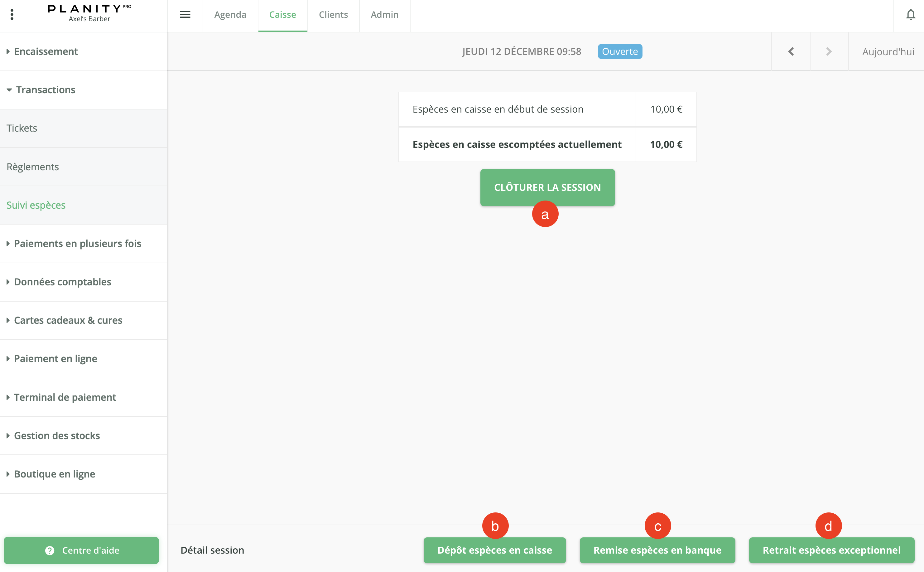Click the Planity Pro logo
This screenshot has height=572, width=924.
tap(89, 13)
